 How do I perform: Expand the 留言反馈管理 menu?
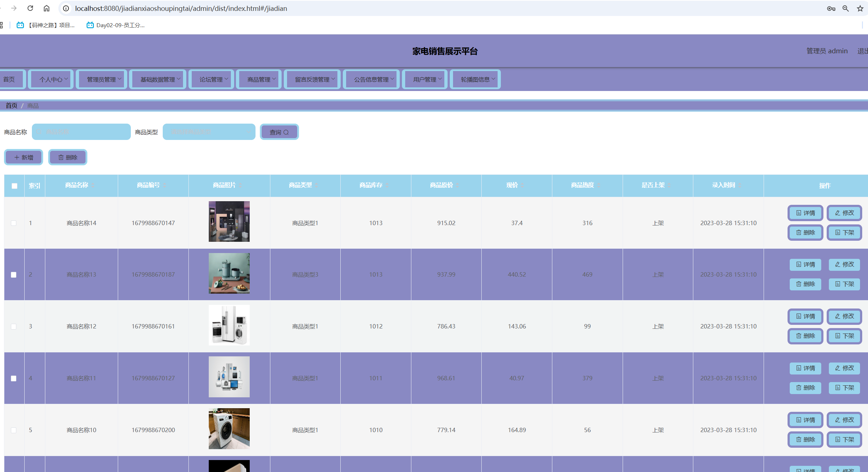pyautogui.click(x=312, y=79)
